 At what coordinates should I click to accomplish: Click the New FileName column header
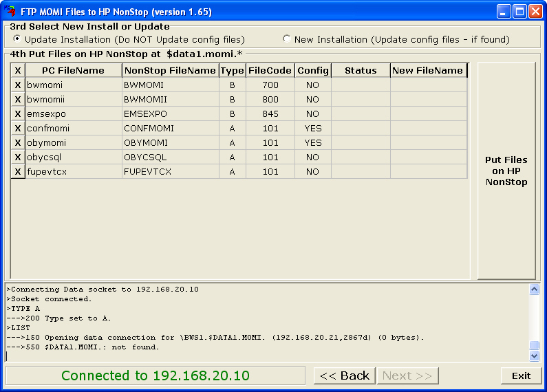[429, 70]
